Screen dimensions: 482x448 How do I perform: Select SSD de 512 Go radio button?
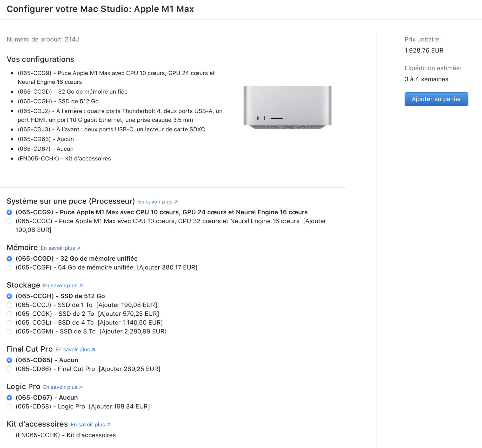[x=9, y=296]
